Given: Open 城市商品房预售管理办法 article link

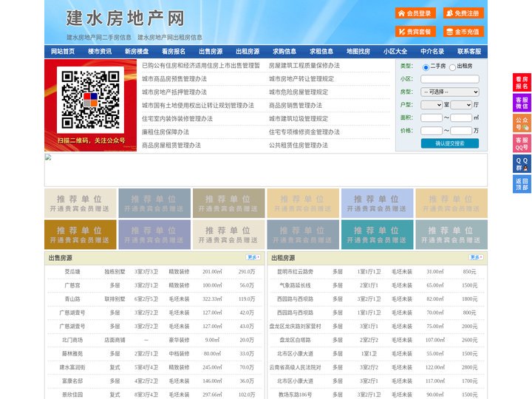Looking at the screenshot, I should tap(174, 79).
